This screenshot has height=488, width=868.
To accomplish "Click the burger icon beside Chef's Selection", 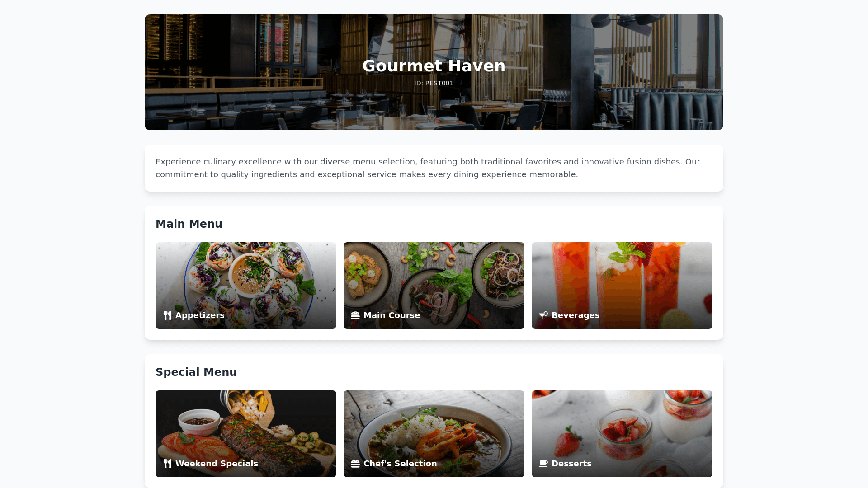I will pyautogui.click(x=355, y=464).
